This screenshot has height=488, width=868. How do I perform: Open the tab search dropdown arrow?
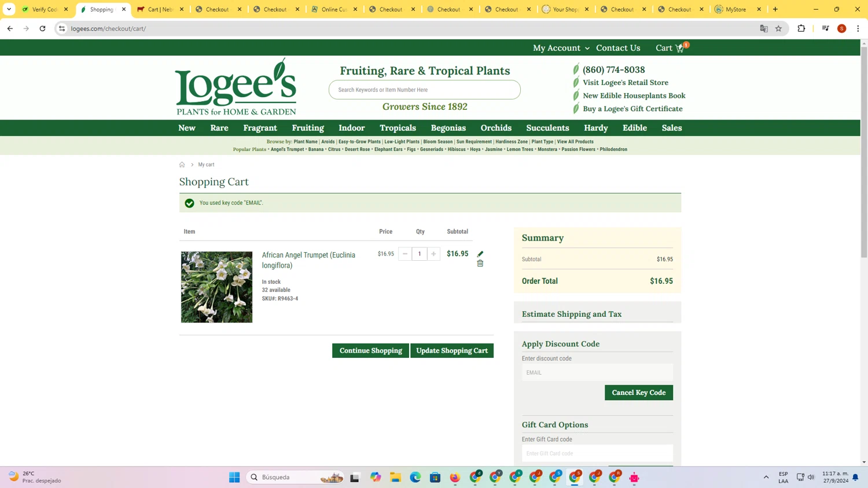click(x=9, y=9)
